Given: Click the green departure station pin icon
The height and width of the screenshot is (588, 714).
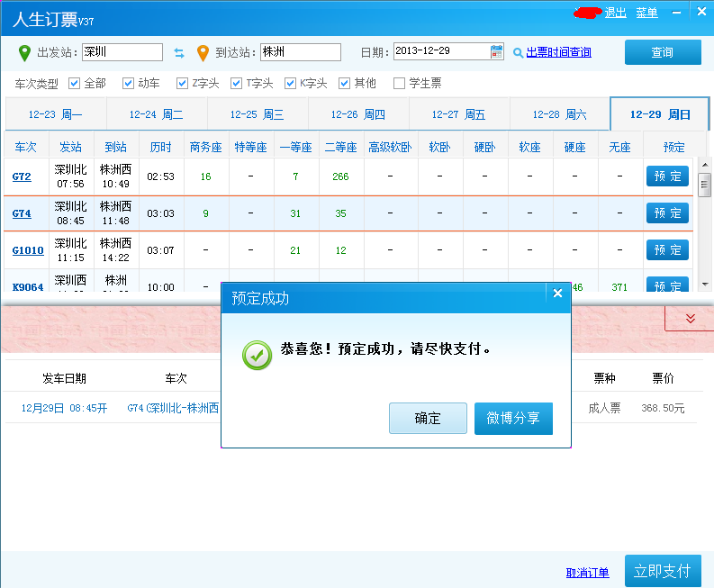Looking at the screenshot, I should click(24, 53).
